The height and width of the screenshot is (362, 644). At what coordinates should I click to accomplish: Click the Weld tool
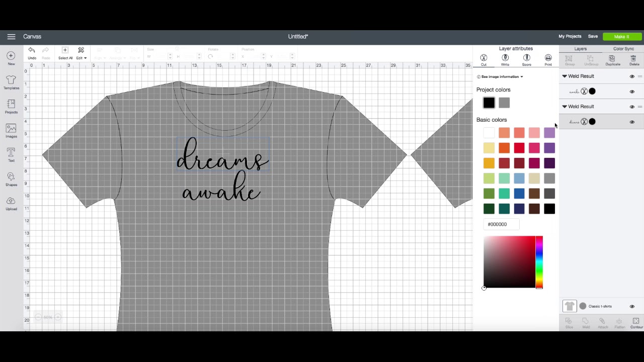586,323
